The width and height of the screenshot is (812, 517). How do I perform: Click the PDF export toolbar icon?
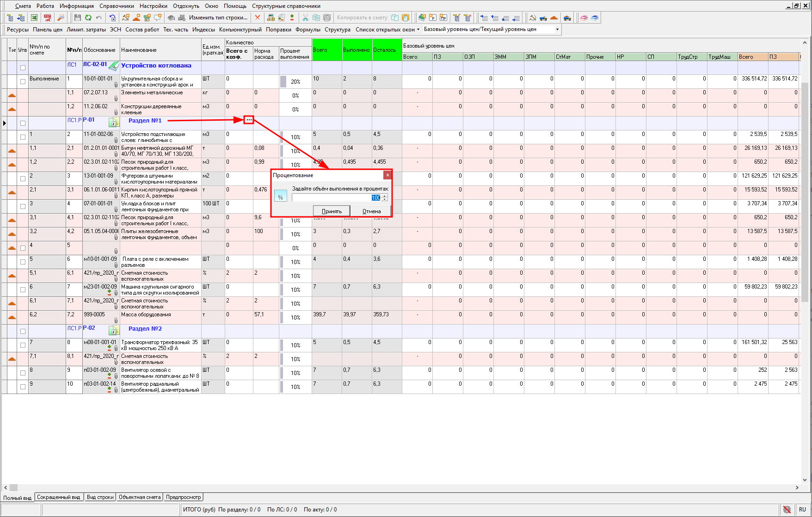click(48, 18)
